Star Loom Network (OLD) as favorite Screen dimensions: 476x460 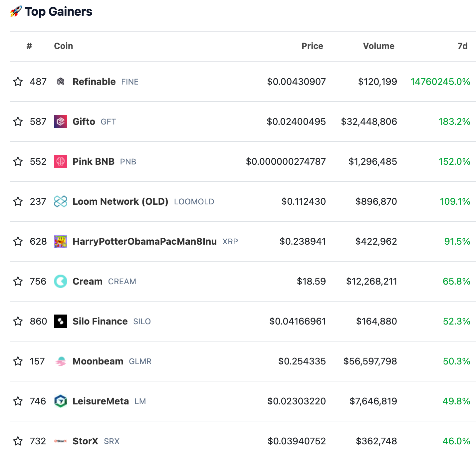coord(18,201)
